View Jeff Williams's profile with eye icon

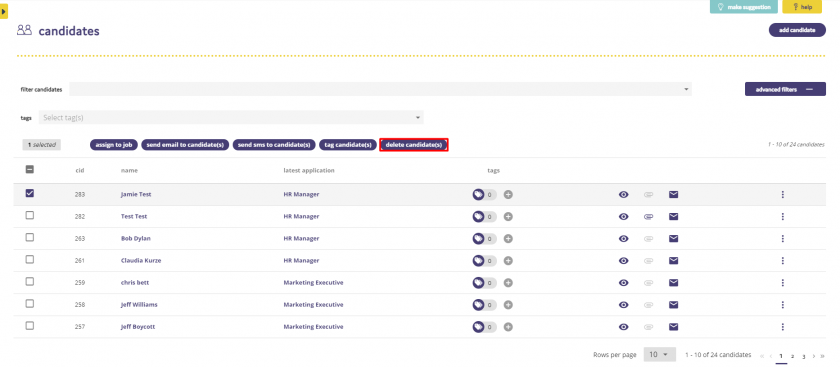click(x=624, y=304)
